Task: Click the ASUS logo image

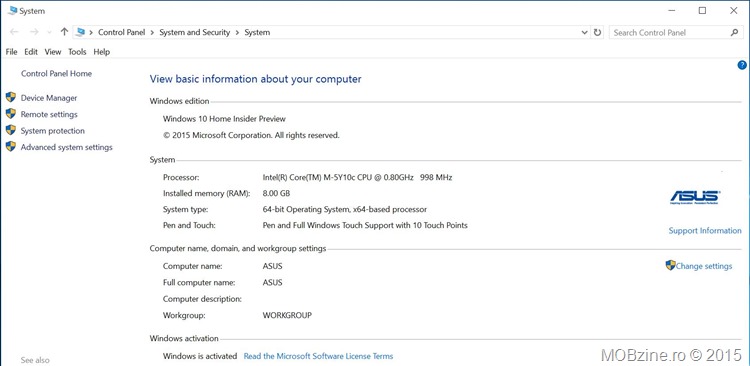Action: pos(695,197)
